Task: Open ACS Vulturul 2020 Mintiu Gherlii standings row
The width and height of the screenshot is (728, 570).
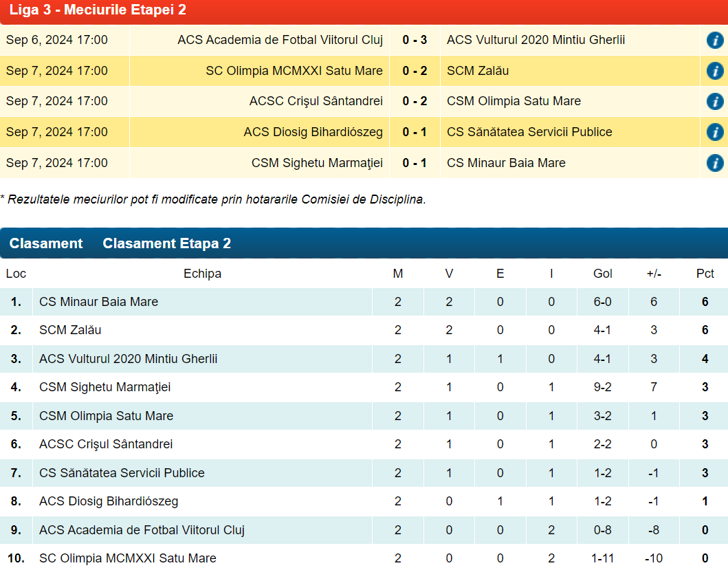Action: click(x=128, y=359)
